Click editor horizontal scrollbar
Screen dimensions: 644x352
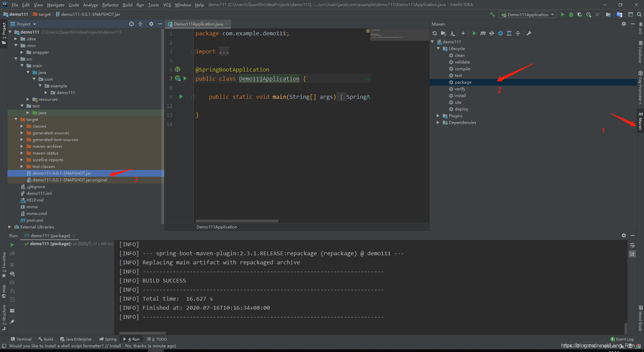tap(237, 221)
